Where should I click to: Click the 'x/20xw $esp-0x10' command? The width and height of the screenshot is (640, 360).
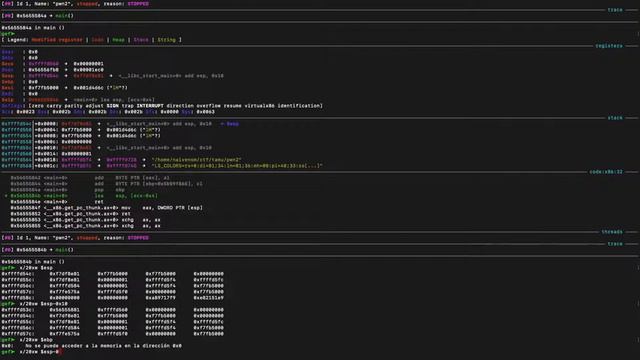coord(44,304)
